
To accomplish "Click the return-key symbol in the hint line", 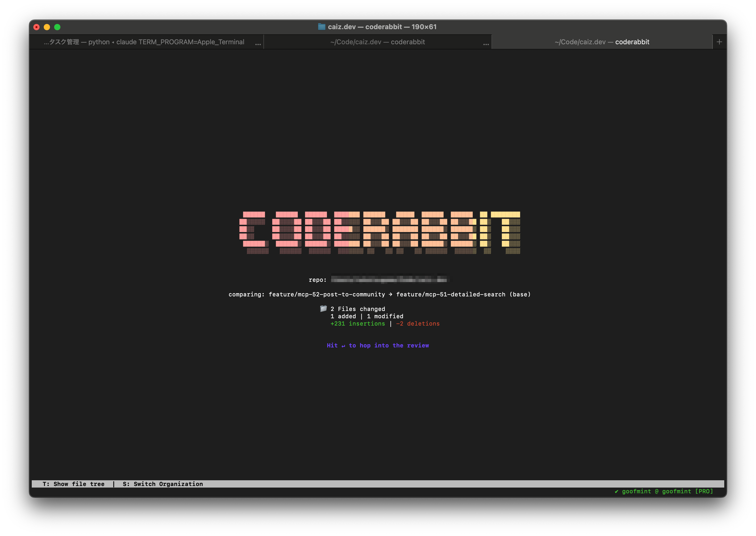I will click(x=343, y=345).
